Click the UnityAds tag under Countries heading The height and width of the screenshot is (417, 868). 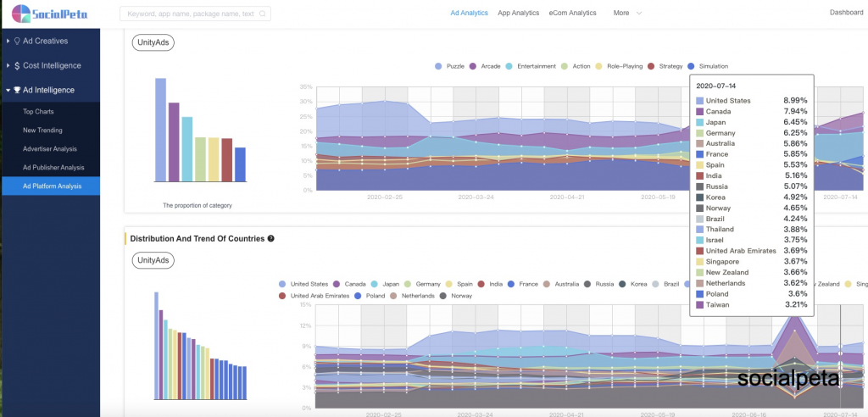pyautogui.click(x=153, y=260)
